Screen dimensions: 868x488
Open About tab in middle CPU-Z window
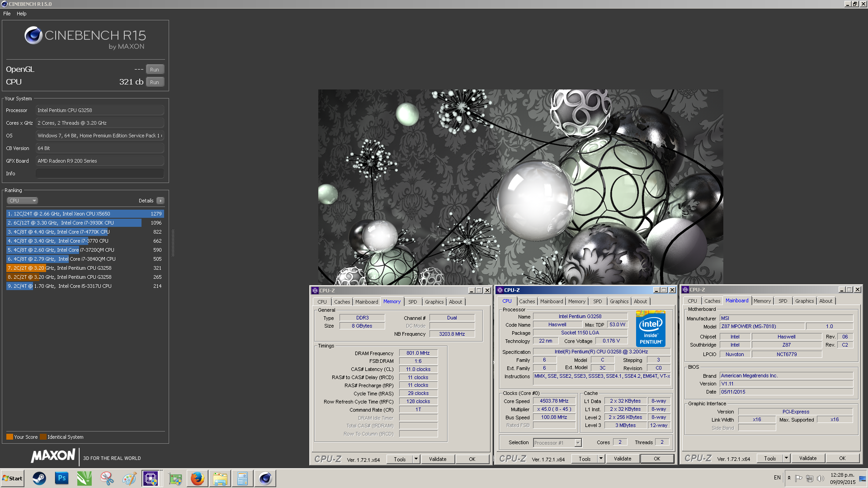(640, 301)
